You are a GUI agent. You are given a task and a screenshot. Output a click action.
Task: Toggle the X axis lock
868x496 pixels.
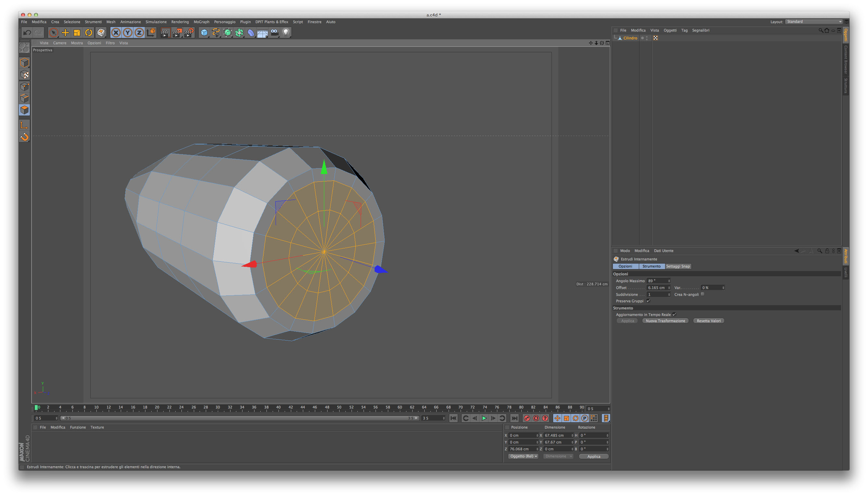[x=116, y=33]
